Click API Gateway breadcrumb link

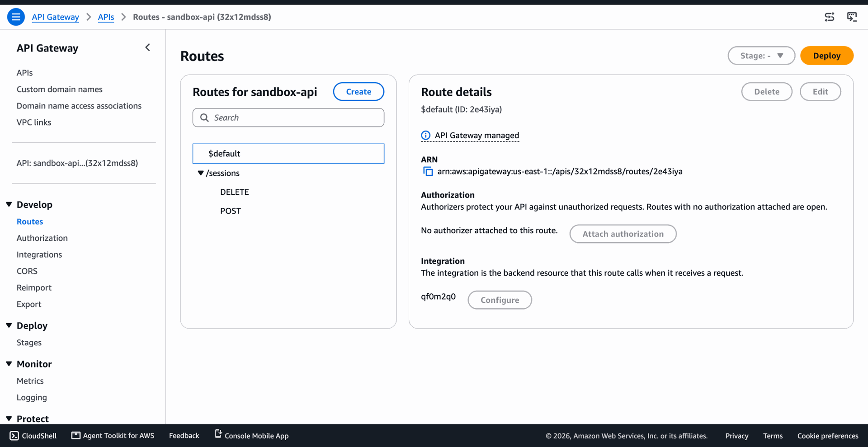(55, 17)
